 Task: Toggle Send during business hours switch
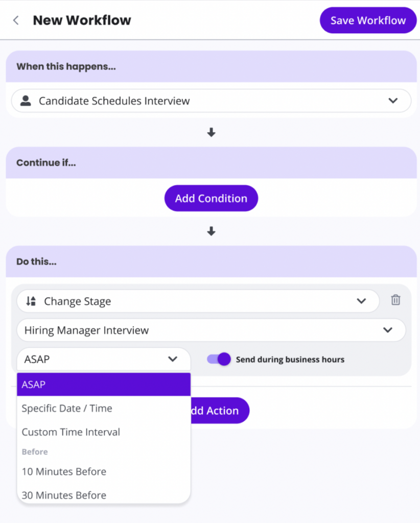click(x=219, y=359)
